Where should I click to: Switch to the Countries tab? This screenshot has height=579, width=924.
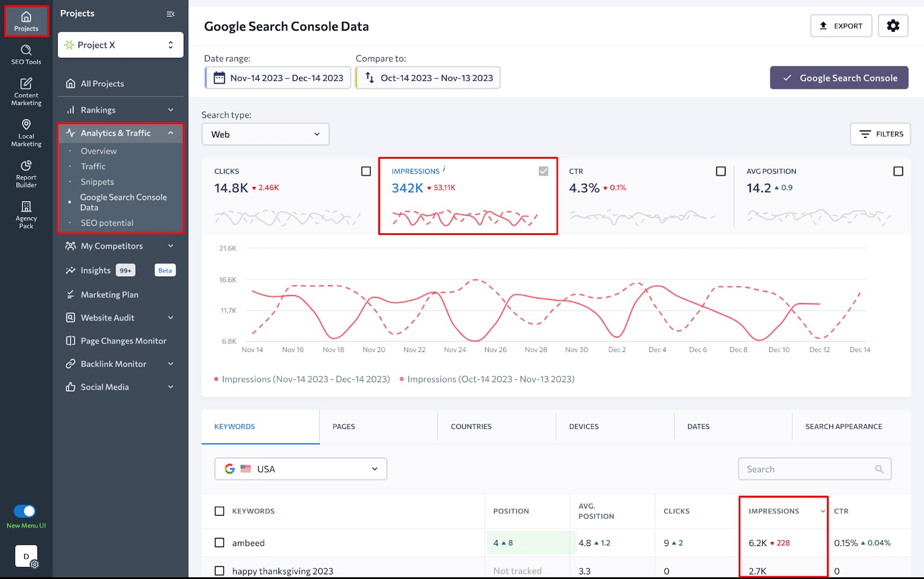[471, 427]
